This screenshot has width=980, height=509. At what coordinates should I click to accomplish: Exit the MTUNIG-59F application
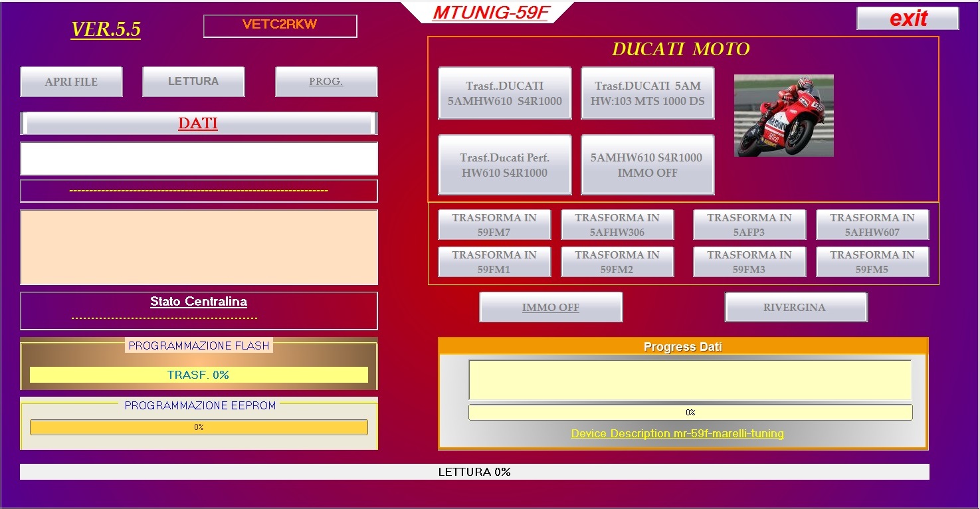(x=908, y=19)
